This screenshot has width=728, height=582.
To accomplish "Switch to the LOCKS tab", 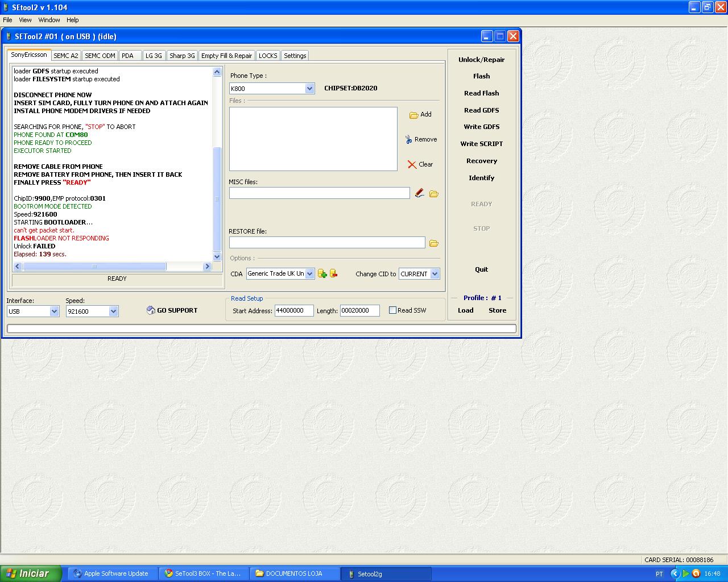I will (268, 56).
